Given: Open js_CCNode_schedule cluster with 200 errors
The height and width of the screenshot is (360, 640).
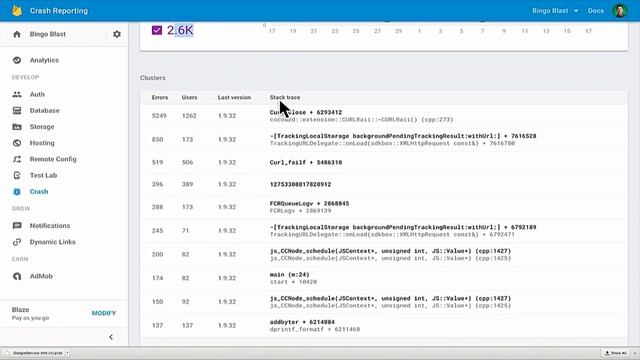Looking at the screenshot, I should (384, 254).
